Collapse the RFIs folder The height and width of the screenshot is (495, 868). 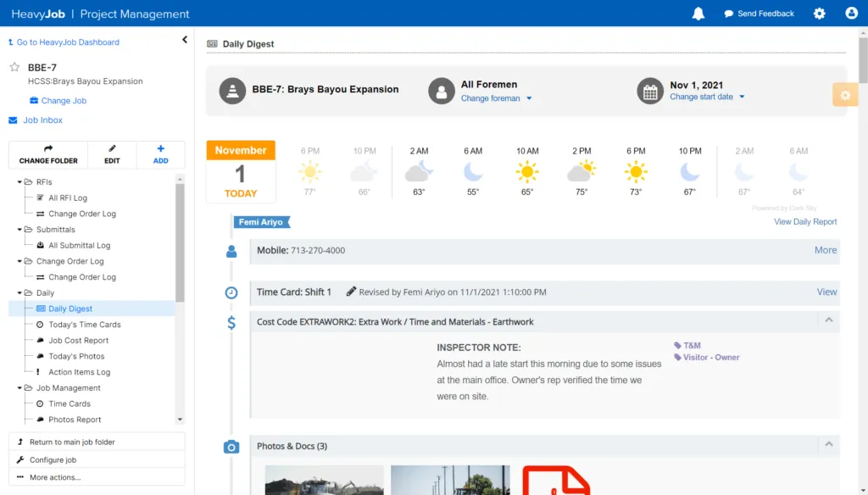(19, 182)
